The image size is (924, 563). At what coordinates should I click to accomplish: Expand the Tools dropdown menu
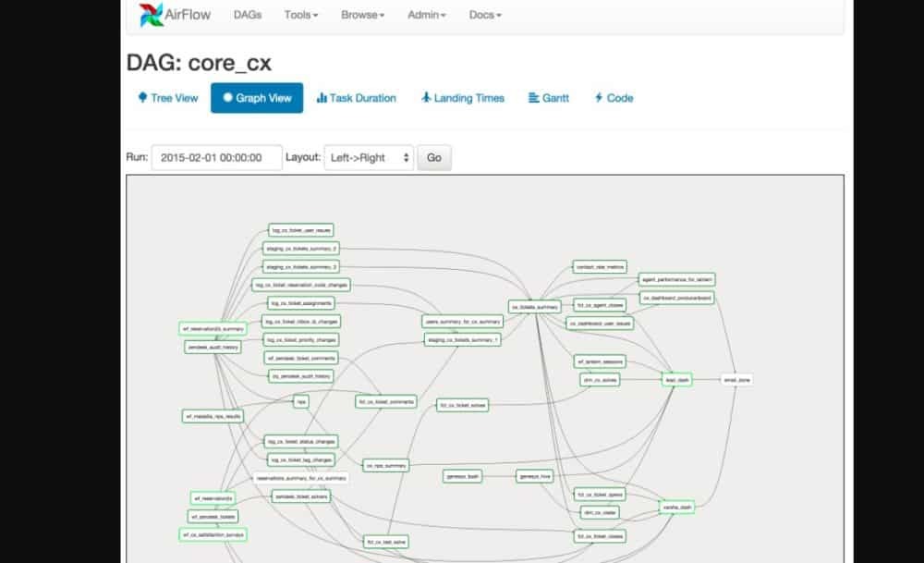click(301, 16)
